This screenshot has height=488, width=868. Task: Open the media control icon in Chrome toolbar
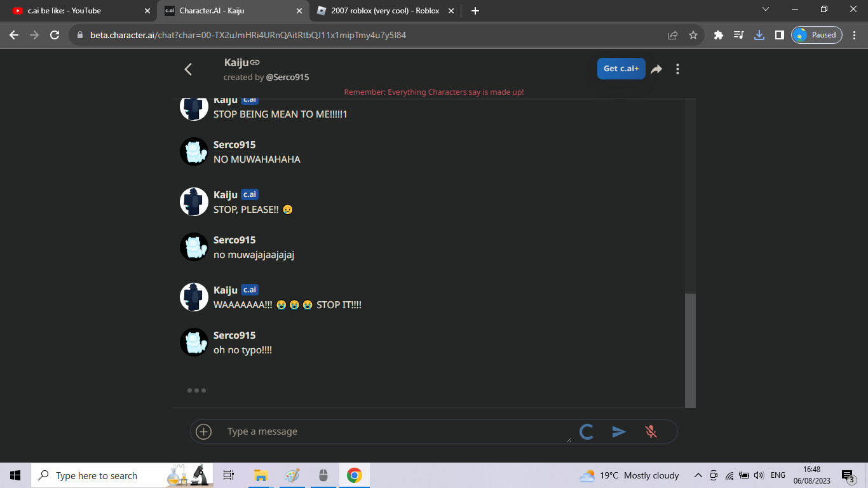(x=739, y=35)
